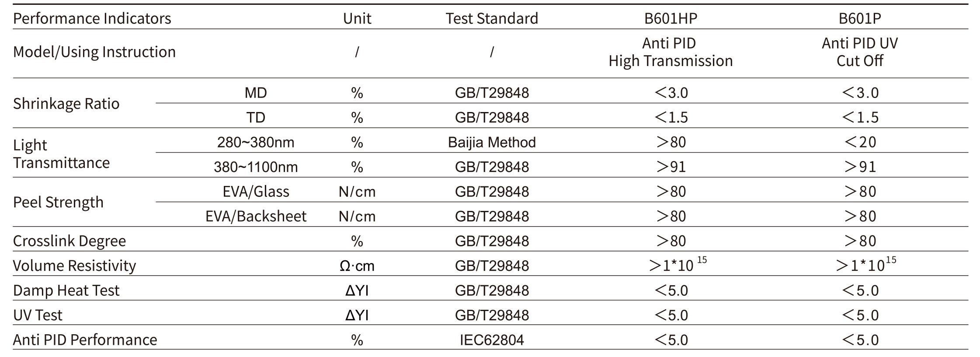The image size is (980, 357).
Task: Select the Anti PID UV Cut Off cell
Action: (x=860, y=52)
